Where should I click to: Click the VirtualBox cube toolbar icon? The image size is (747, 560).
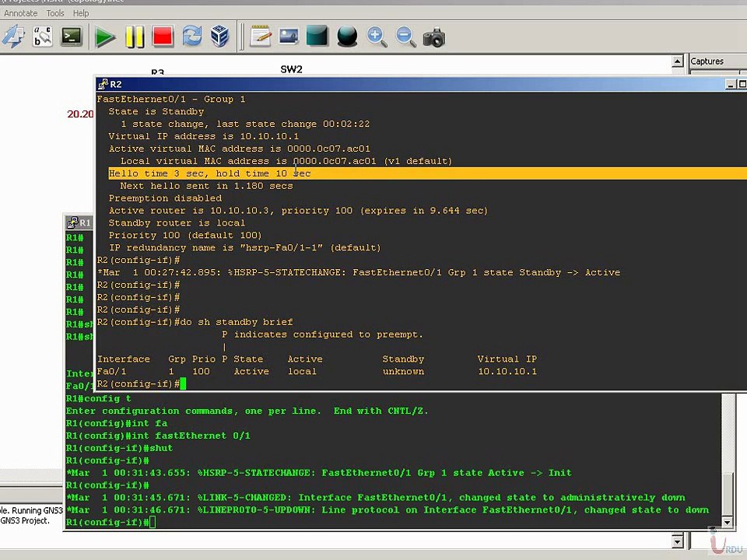pos(219,37)
